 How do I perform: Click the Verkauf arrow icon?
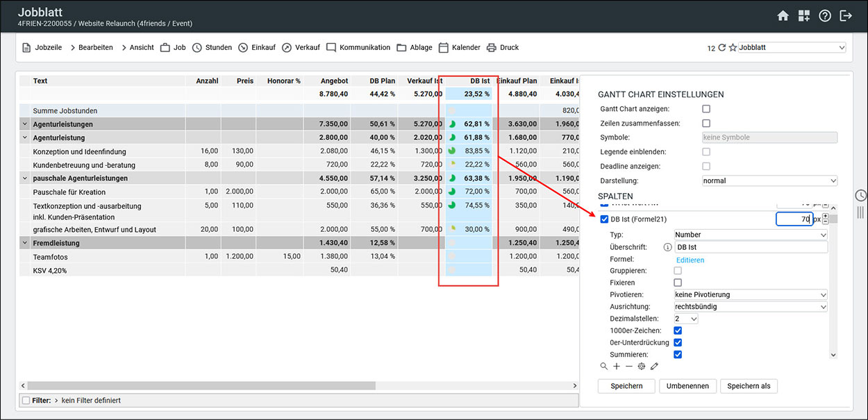[287, 48]
